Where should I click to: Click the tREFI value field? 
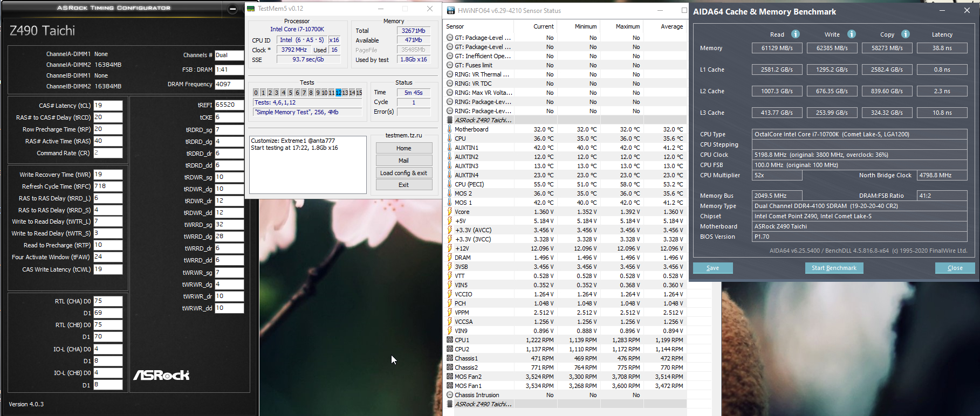point(229,105)
